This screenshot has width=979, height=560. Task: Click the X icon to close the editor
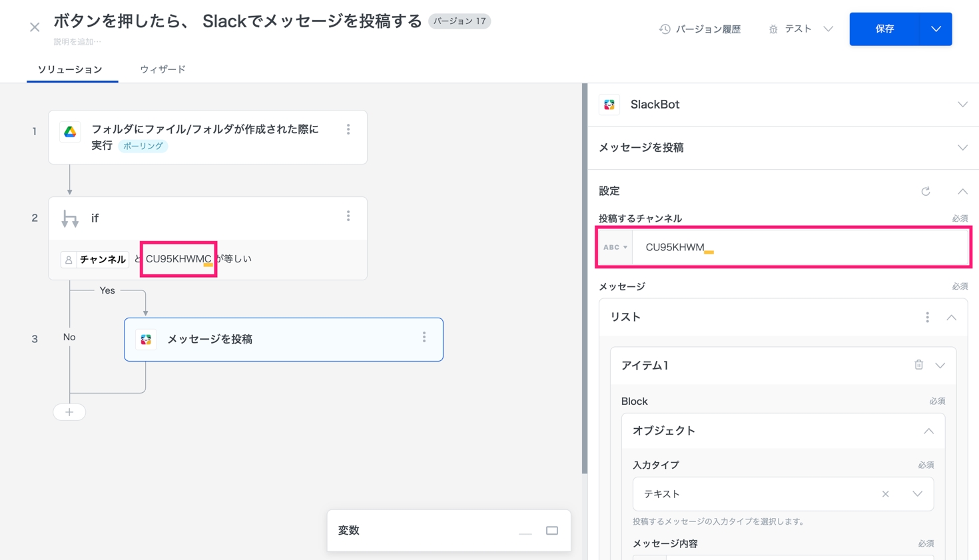35,27
